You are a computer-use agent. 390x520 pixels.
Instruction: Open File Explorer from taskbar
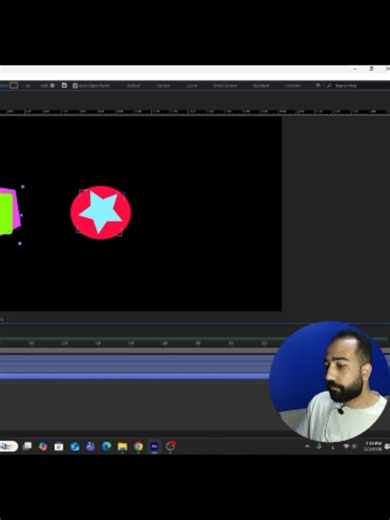122,446
